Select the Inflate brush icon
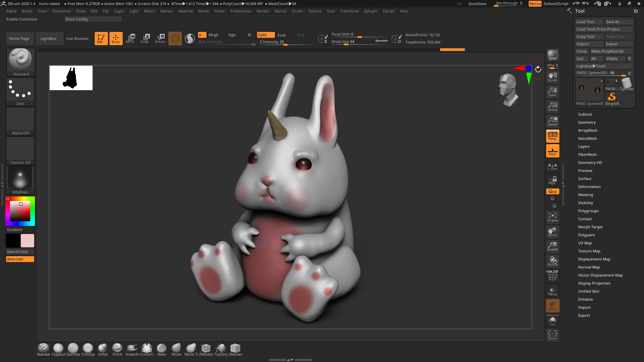 pos(103,349)
